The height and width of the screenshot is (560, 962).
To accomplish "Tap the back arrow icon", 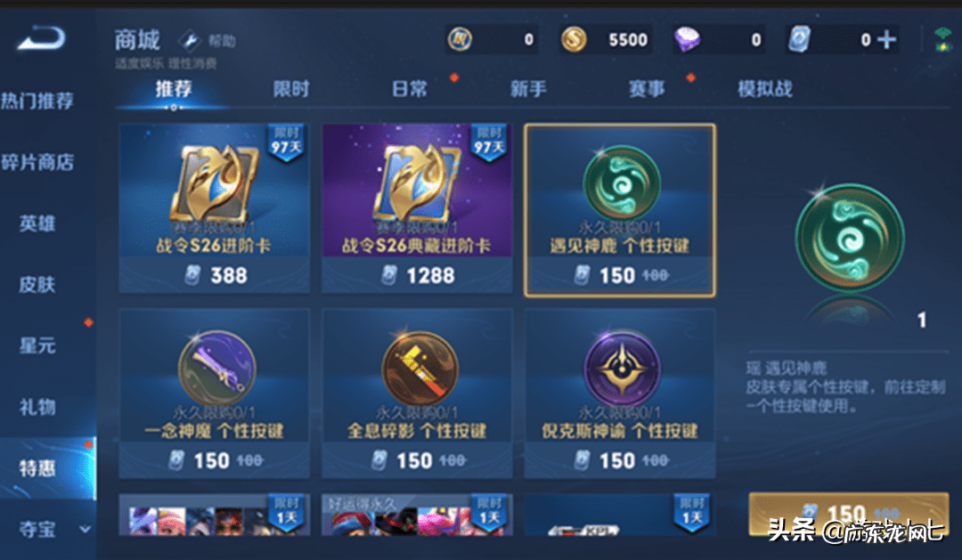I will coord(42,38).
